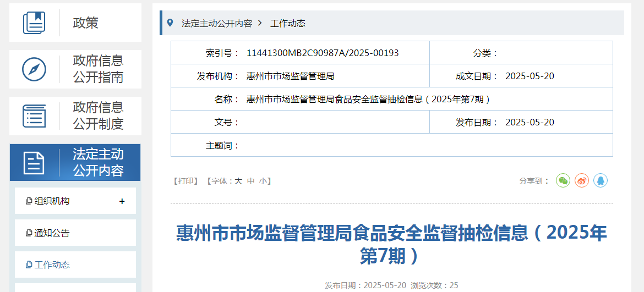Expand 组织机构 with the plus sign
Viewport: 644px width, 292px height.
(122, 201)
